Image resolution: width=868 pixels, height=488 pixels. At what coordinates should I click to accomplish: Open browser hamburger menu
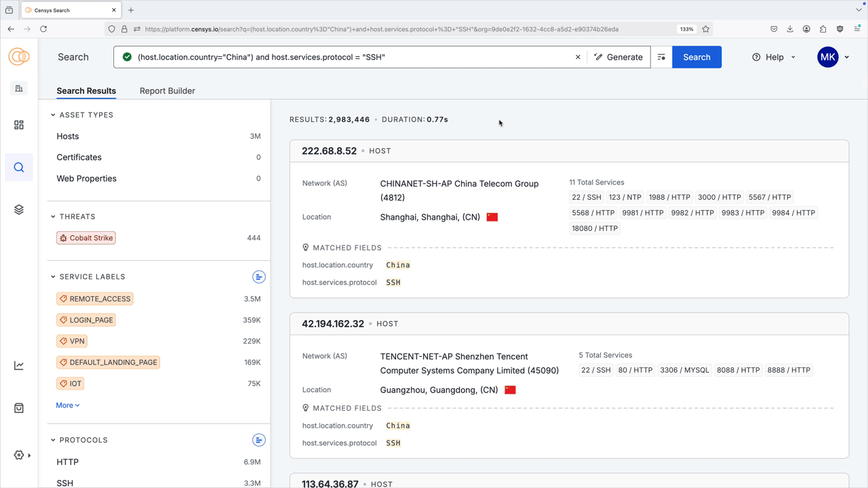(857, 29)
